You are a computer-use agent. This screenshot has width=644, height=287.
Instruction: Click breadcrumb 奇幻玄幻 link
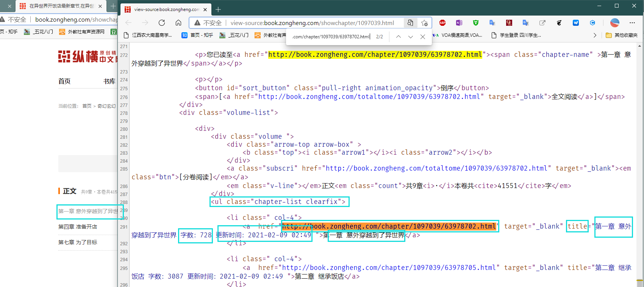click(106, 106)
